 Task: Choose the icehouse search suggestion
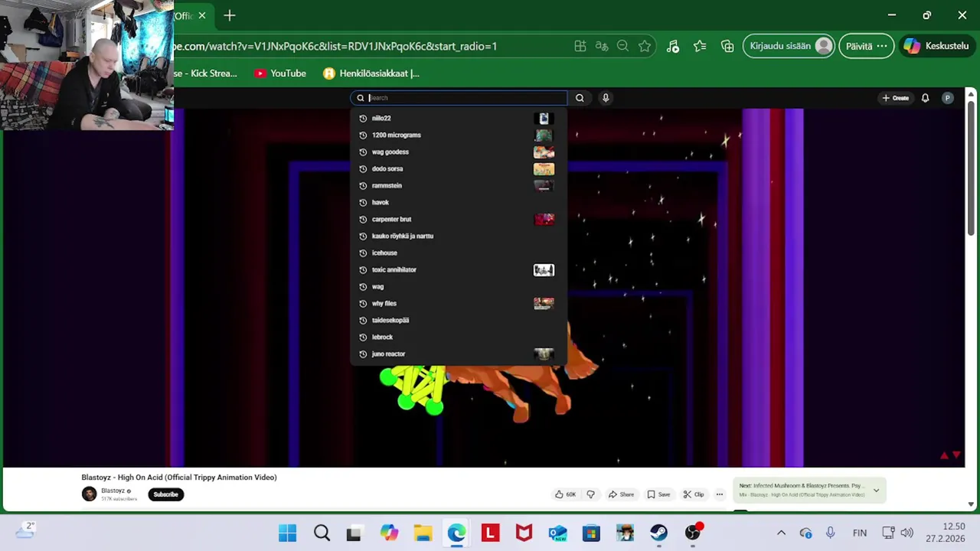tap(459, 253)
